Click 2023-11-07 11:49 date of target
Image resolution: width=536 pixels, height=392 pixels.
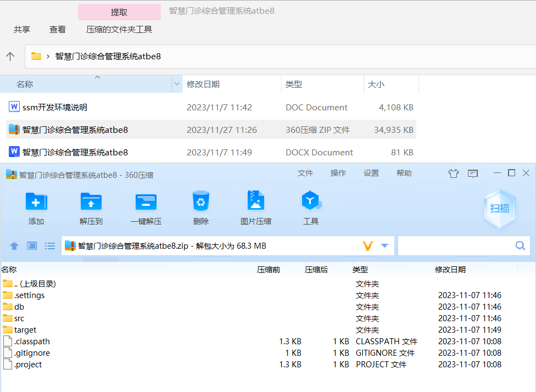point(470,330)
